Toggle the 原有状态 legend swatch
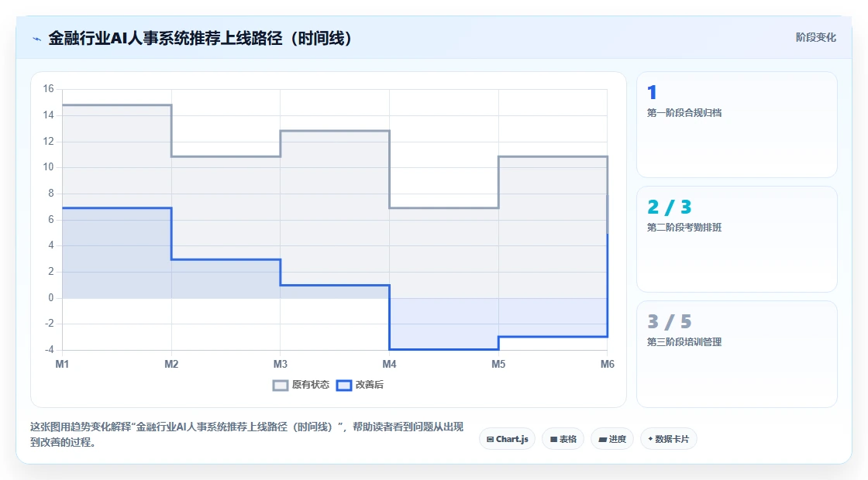 (281, 386)
